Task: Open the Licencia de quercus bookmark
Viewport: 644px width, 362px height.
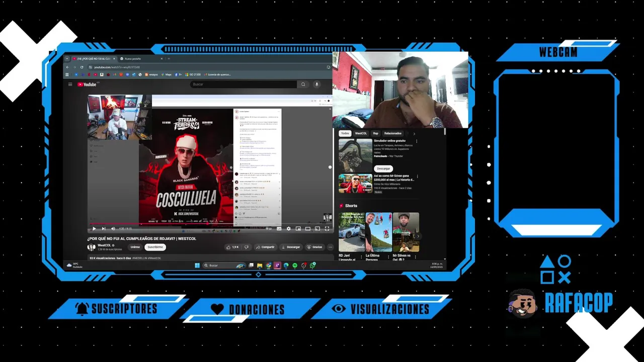Action: click(217, 74)
